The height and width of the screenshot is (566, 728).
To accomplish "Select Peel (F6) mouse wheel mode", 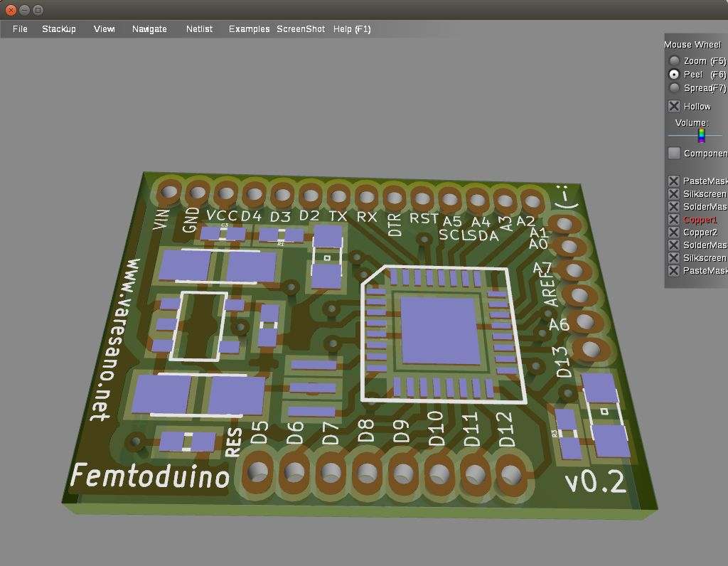I will coord(674,74).
